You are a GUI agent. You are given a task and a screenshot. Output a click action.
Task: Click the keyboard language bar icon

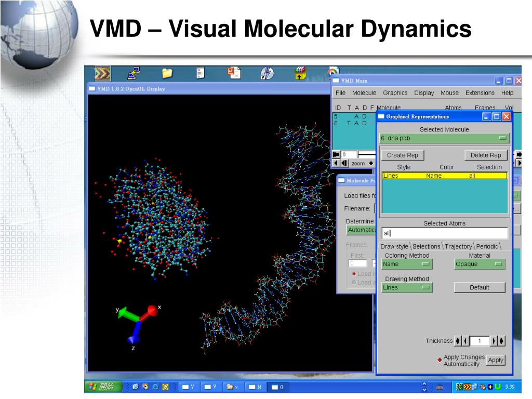(x=440, y=387)
